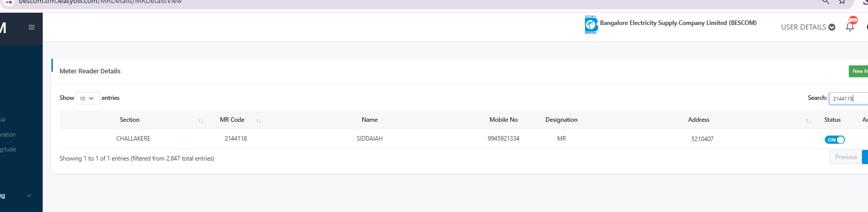Click the Meter Reader Details heading

tap(90, 71)
